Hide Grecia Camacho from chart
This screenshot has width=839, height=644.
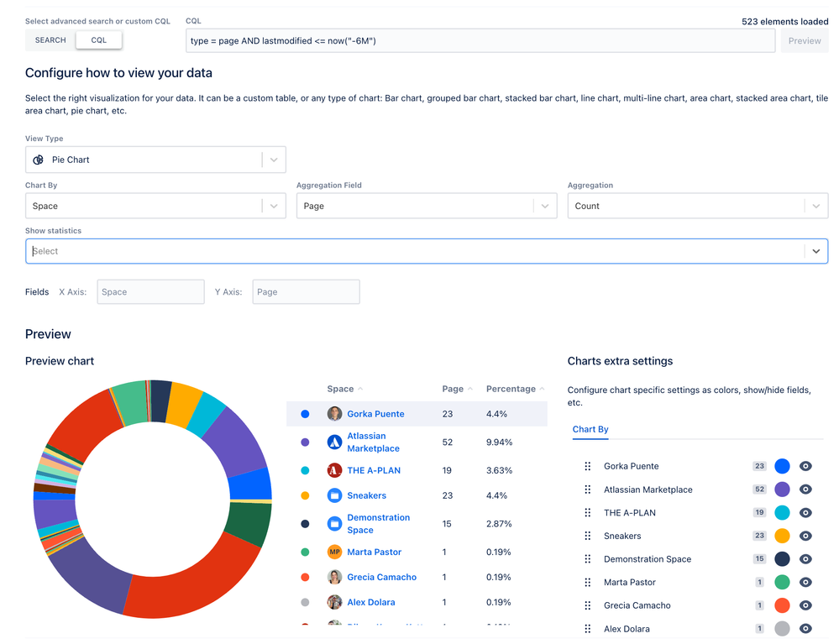(805, 605)
